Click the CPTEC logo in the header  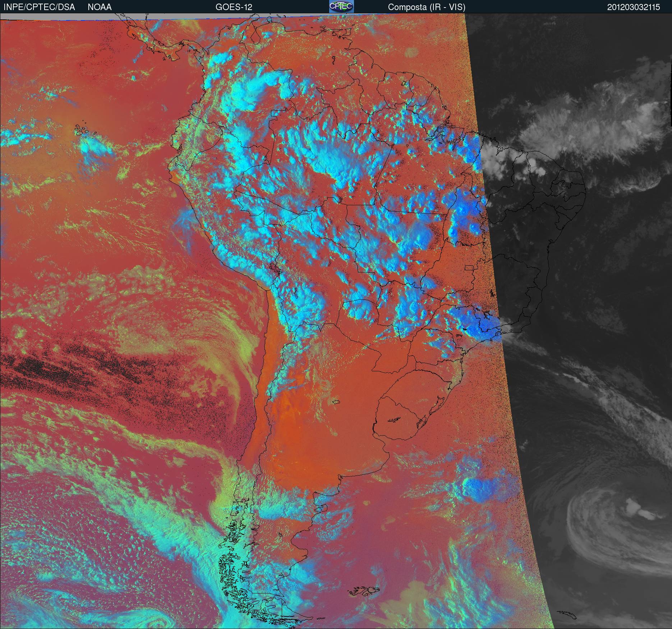341,6
